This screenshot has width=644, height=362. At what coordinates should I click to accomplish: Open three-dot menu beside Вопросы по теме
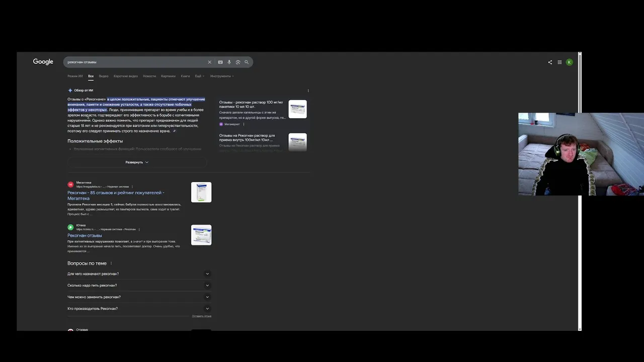(x=111, y=263)
